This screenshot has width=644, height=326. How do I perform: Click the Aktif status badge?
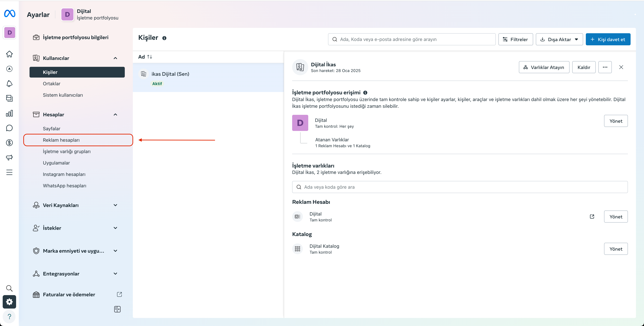[x=157, y=84]
